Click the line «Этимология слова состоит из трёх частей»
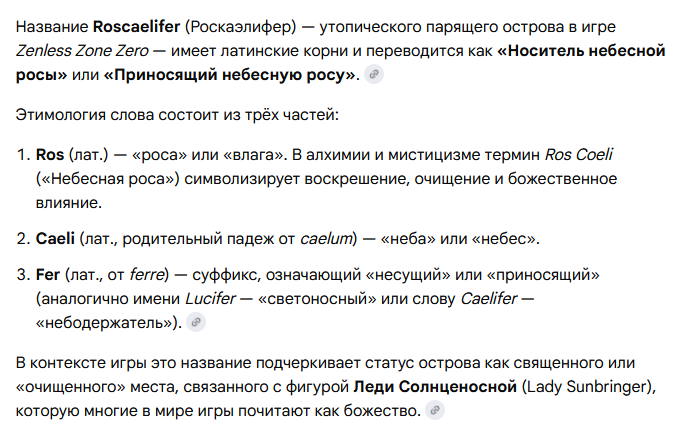 [179, 114]
